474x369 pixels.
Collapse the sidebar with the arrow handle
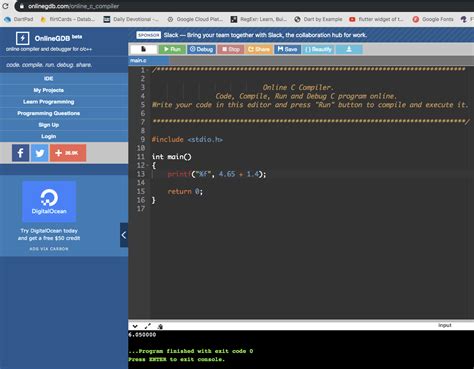[124, 235]
